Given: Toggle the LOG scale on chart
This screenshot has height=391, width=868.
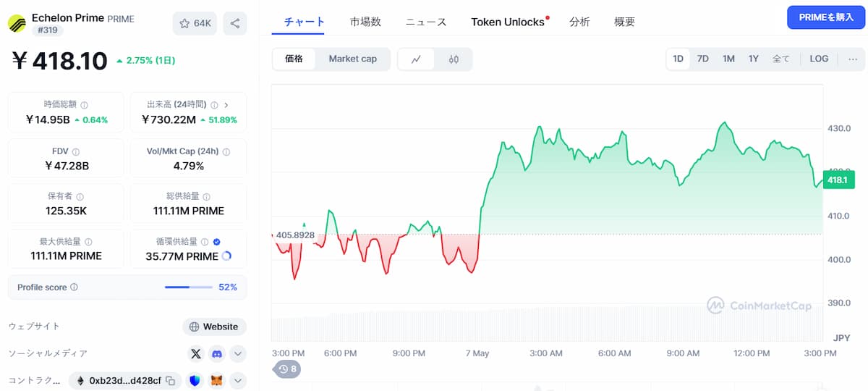Looking at the screenshot, I should (x=819, y=59).
